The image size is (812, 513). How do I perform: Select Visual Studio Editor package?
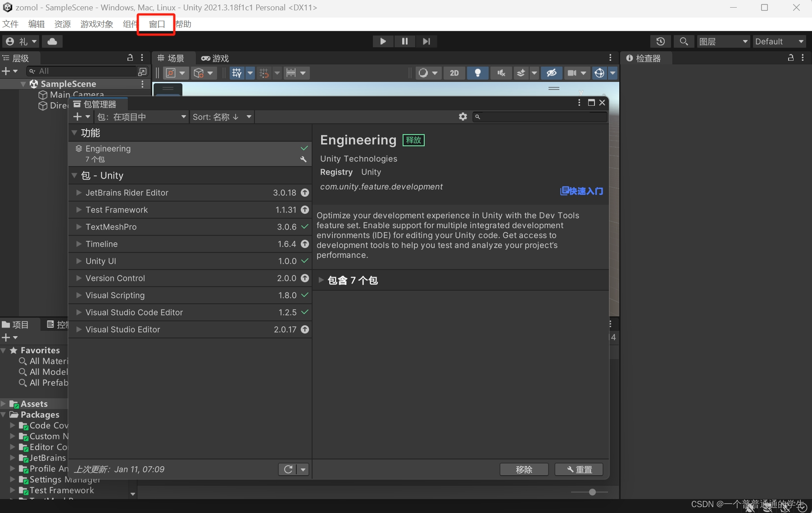190,329
